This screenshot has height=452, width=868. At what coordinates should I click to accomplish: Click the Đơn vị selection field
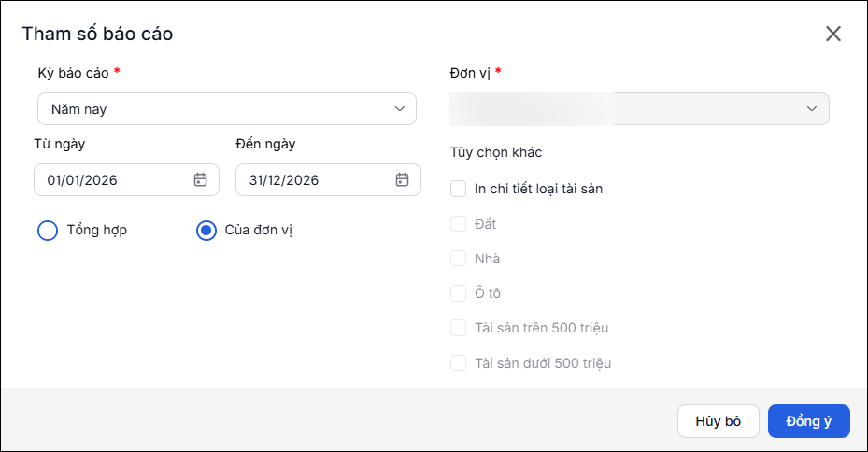coord(639,109)
